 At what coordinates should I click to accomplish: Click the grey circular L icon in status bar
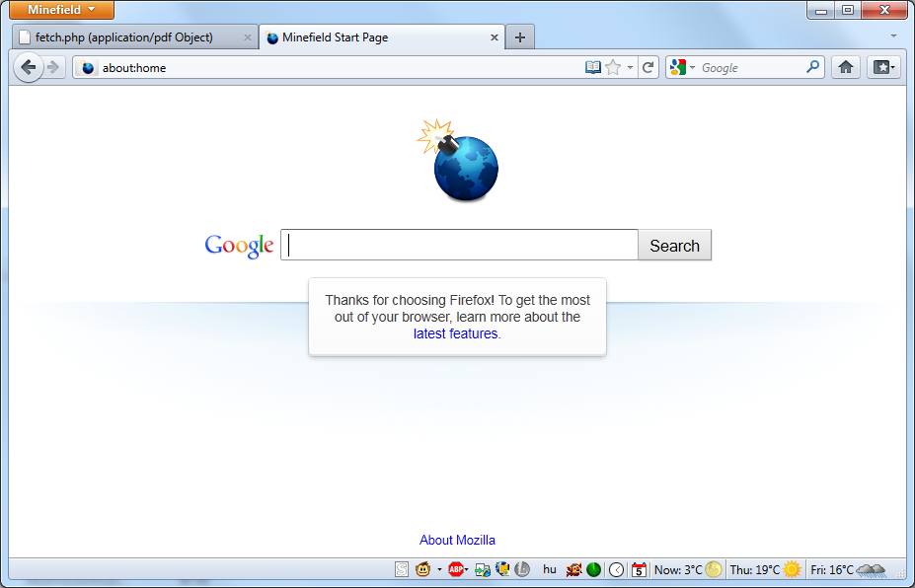point(522,569)
